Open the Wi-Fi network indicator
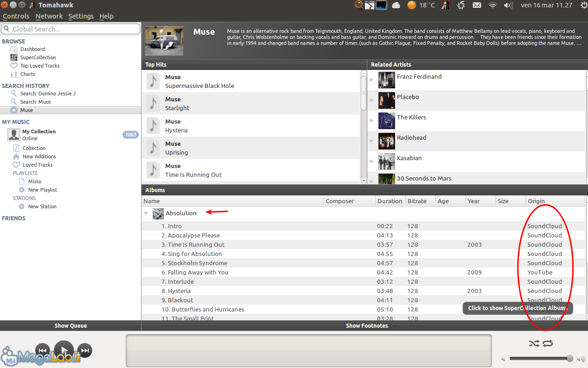This screenshot has height=368, width=588. pyautogui.click(x=493, y=5)
